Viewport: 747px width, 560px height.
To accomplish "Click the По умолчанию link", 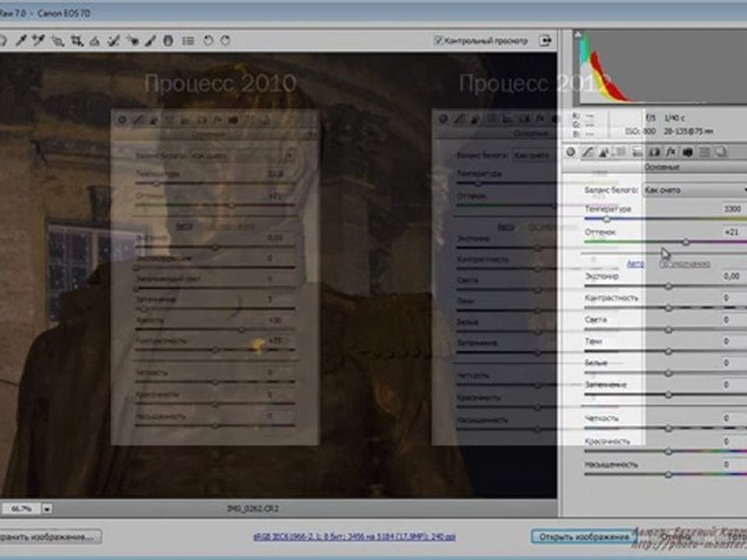I will 685,264.
